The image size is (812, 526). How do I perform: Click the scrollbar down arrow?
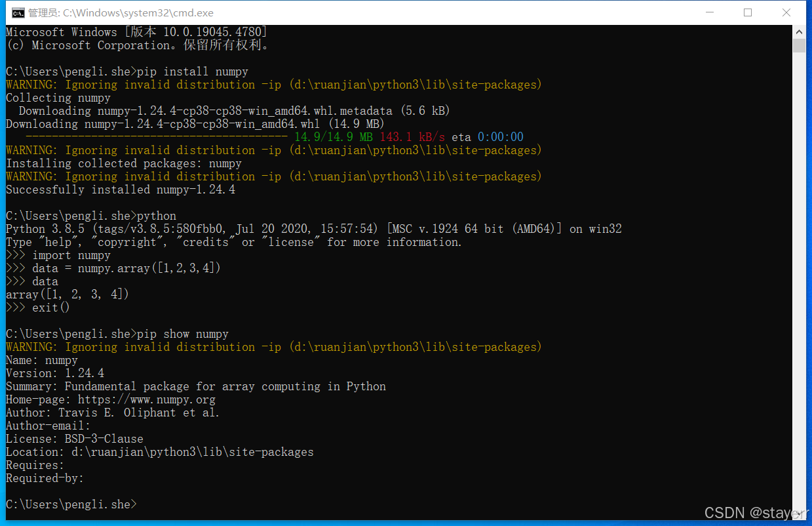[x=799, y=514]
